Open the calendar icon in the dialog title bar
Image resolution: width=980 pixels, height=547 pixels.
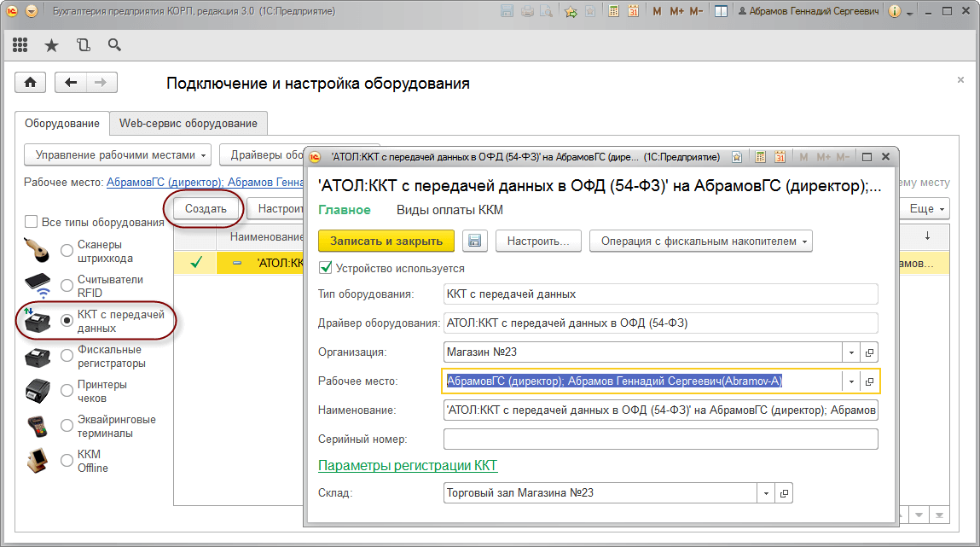780,157
